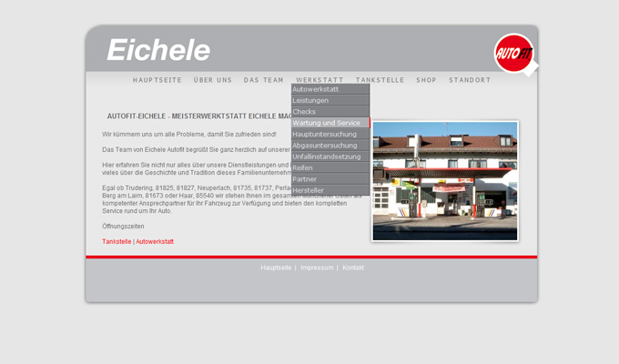Click the Autofit-Eichele Meisterwerkstatt heading
The height and width of the screenshot is (364, 619).
199,116
